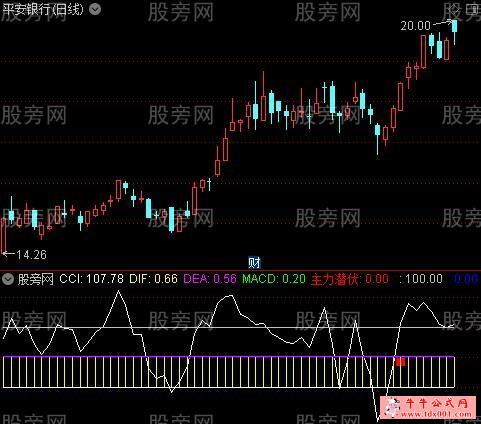Screen dimensions: 481x424
Task: Click the 财 financial marker icon
Action: point(254,263)
